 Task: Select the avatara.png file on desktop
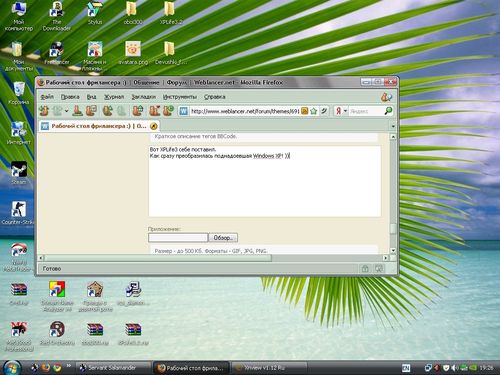(133, 53)
